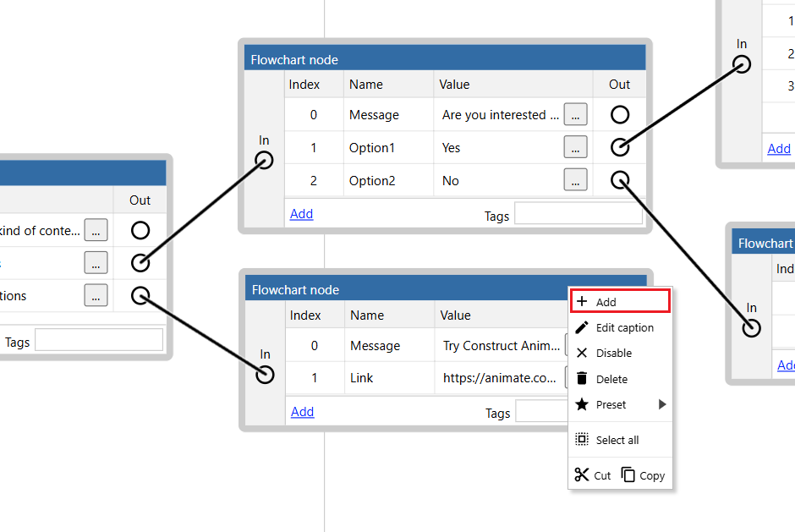The height and width of the screenshot is (532, 795).
Task: Open the '...' editor for the Message value
Action: 575,114
